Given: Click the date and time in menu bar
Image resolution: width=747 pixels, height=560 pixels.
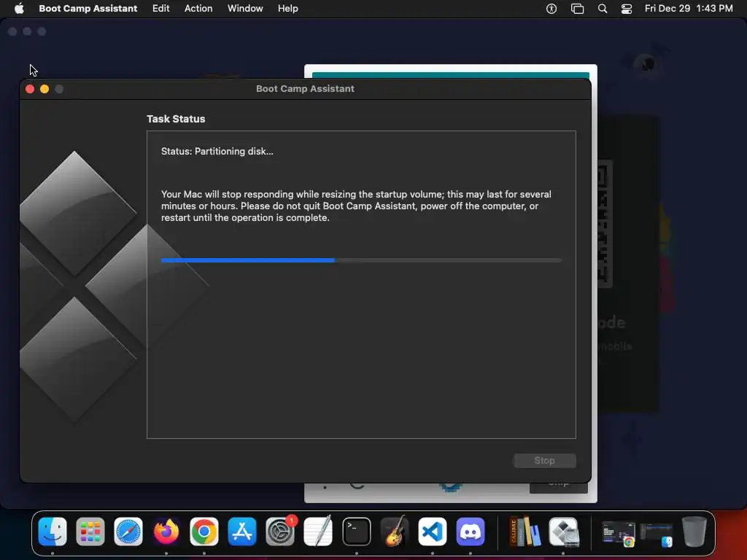Looking at the screenshot, I should [x=689, y=8].
